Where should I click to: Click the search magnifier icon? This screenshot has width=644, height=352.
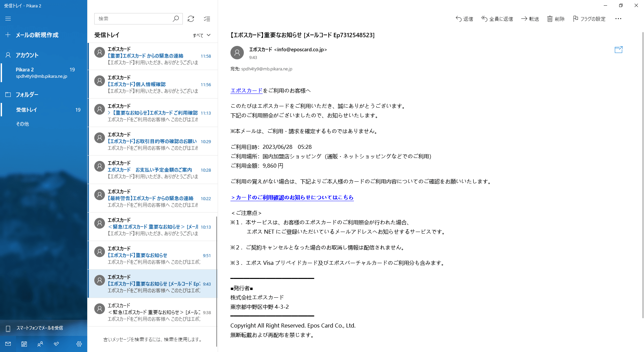176,19
